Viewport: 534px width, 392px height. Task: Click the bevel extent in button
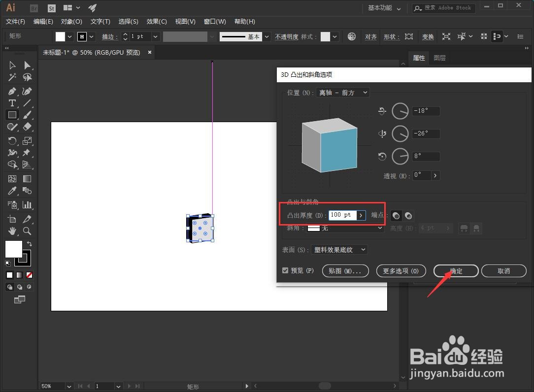pyautogui.click(x=464, y=228)
